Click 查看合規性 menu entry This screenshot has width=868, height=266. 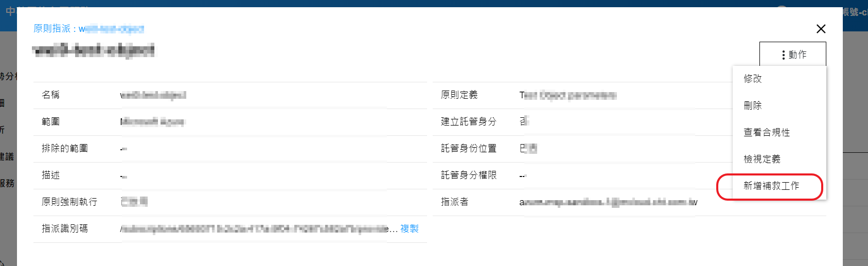click(767, 132)
